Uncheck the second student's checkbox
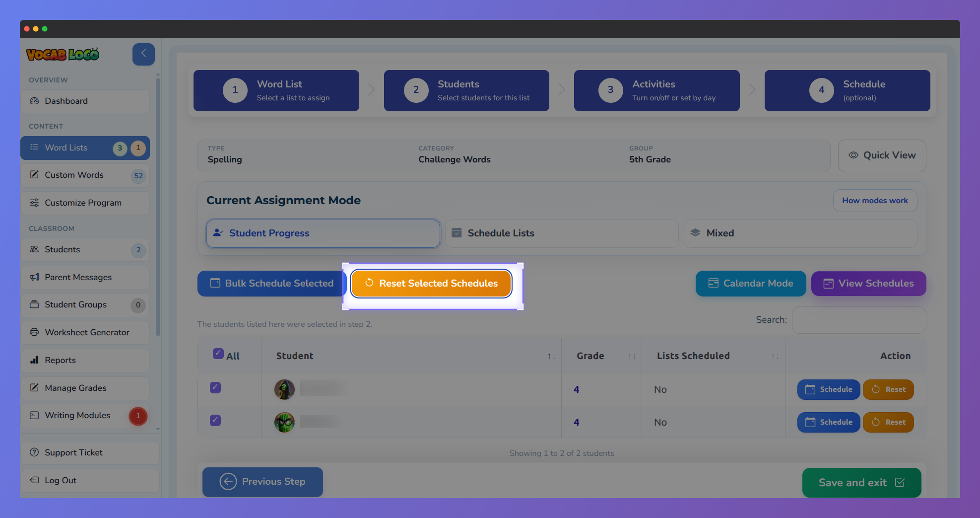The height and width of the screenshot is (518, 980). (215, 420)
